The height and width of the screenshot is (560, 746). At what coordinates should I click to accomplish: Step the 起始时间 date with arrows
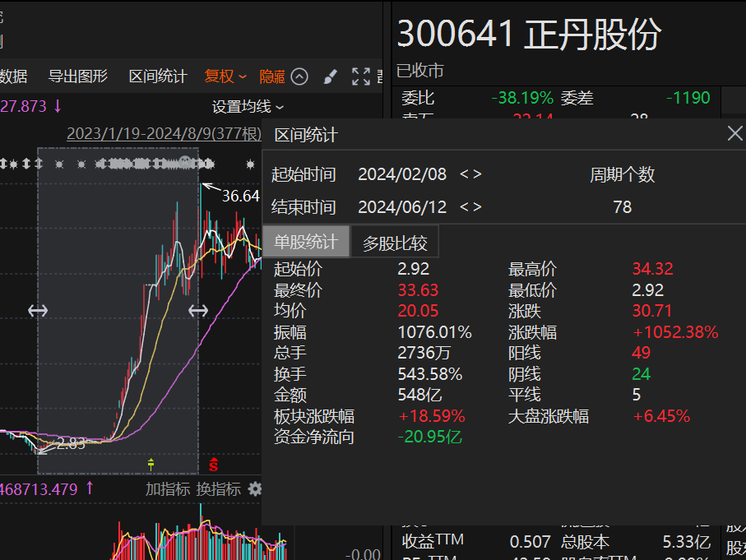[470, 174]
